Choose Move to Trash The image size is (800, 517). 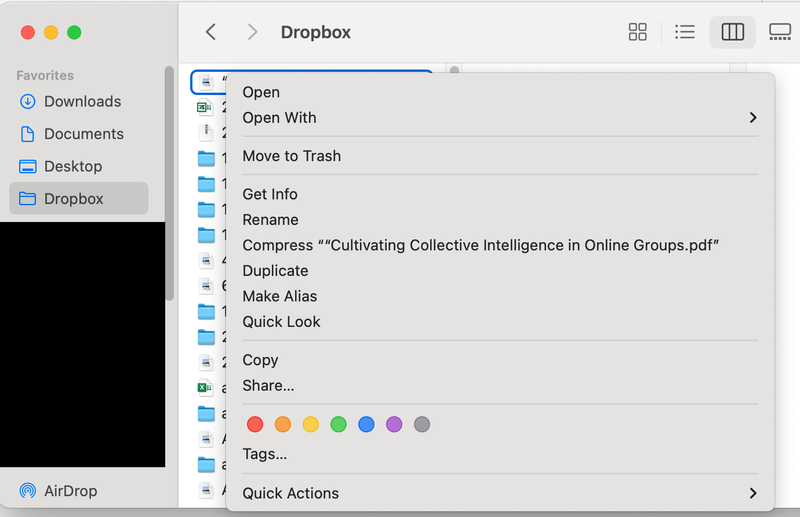coord(291,156)
